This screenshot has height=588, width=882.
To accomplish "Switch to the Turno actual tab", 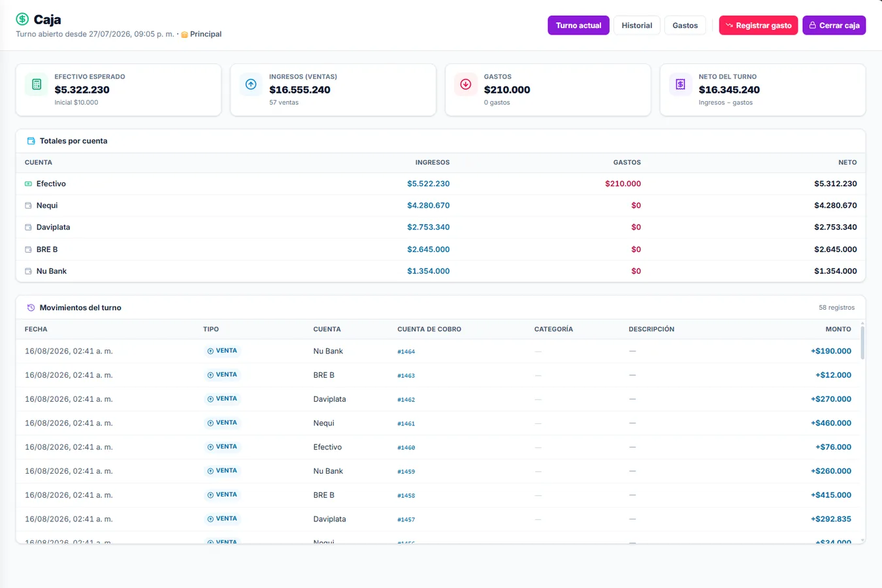I will (x=578, y=25).
